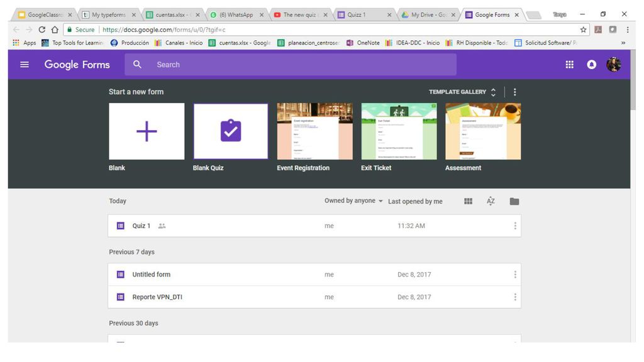Switch to grid view

[x=468, y=201]
